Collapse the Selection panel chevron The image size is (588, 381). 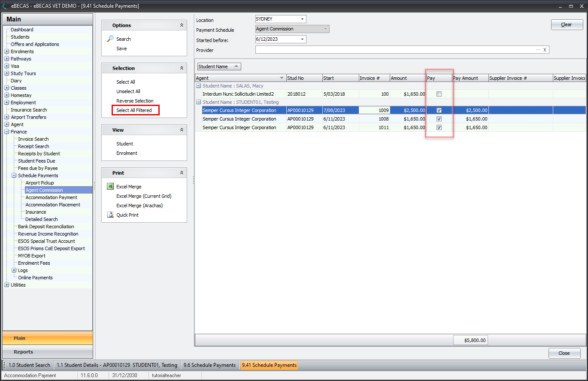coord(182,68)
